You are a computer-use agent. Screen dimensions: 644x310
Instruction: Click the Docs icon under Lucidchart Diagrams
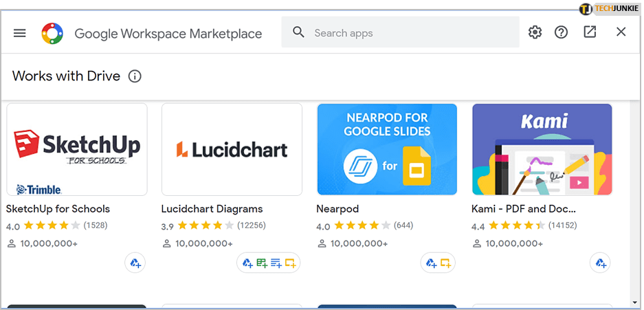tap(276, 263)
